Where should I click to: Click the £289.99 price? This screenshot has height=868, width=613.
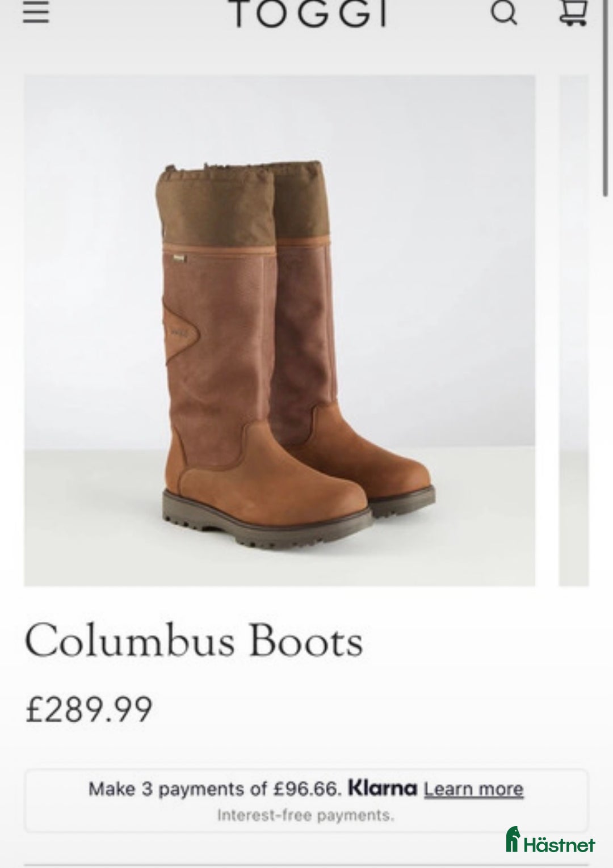coord(89,709)
